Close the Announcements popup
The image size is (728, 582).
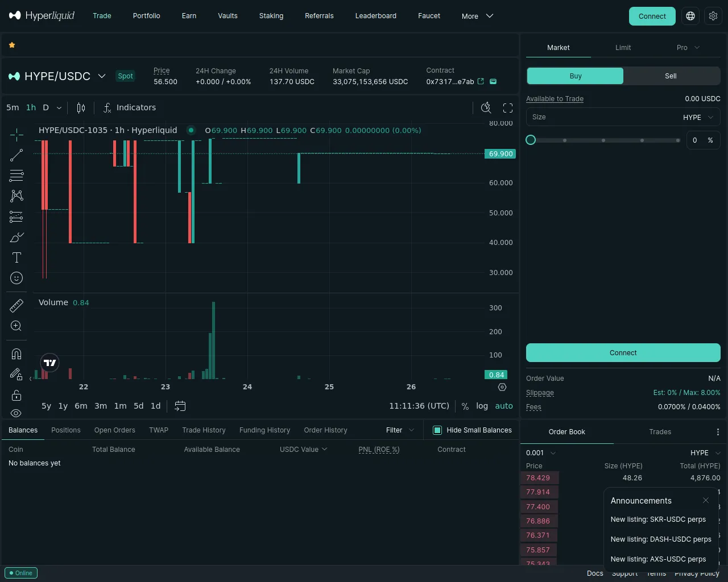coord(706,501)
